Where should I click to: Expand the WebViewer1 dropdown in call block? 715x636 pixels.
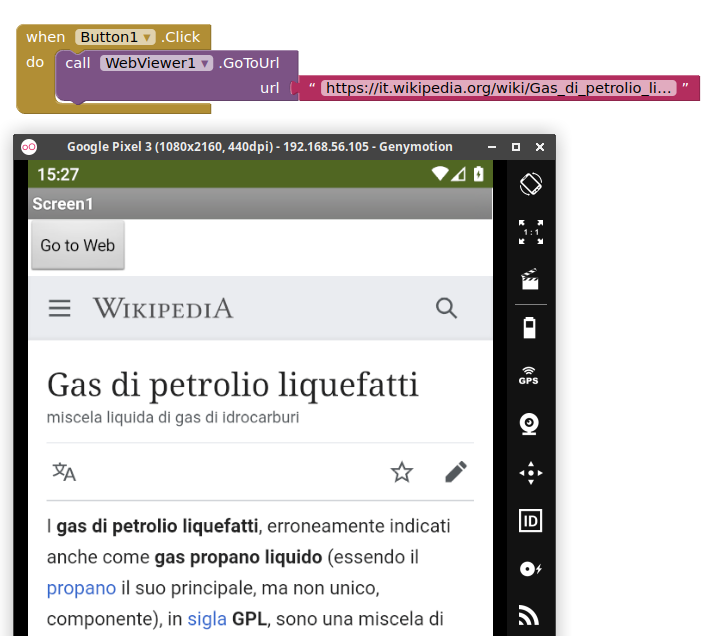click(x=206, y=64)
